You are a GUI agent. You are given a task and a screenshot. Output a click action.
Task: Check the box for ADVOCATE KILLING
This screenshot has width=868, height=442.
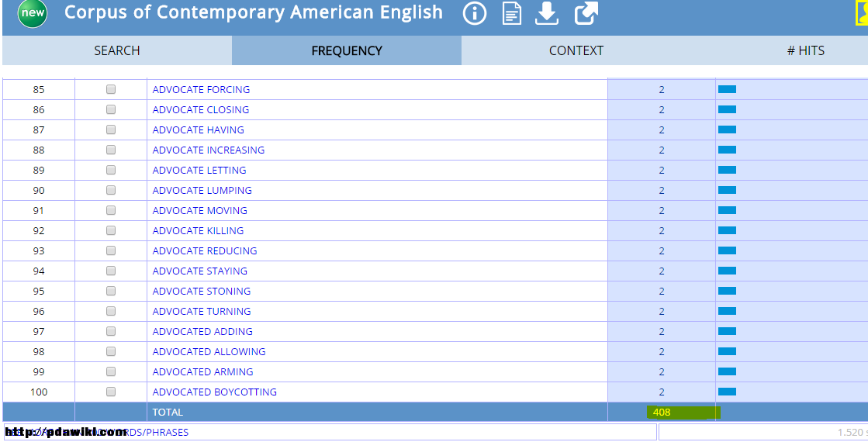pos(111,230)
